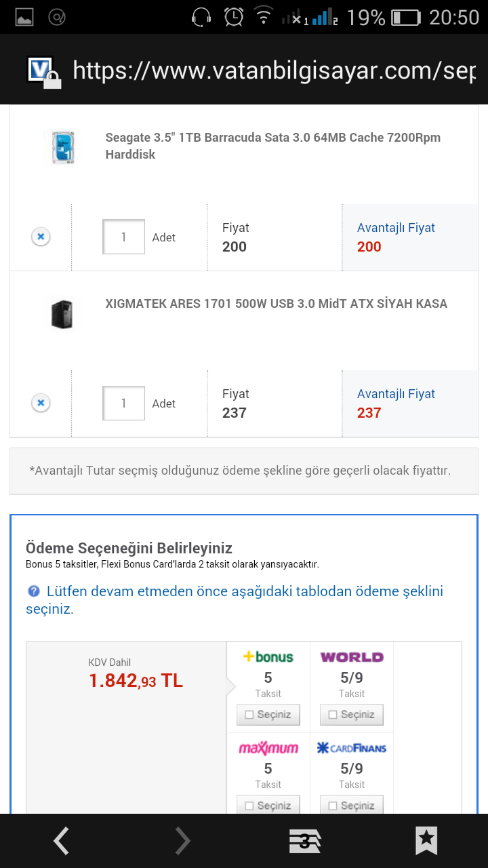Edit quantity field for XIGMATEK case

[123, 403]
